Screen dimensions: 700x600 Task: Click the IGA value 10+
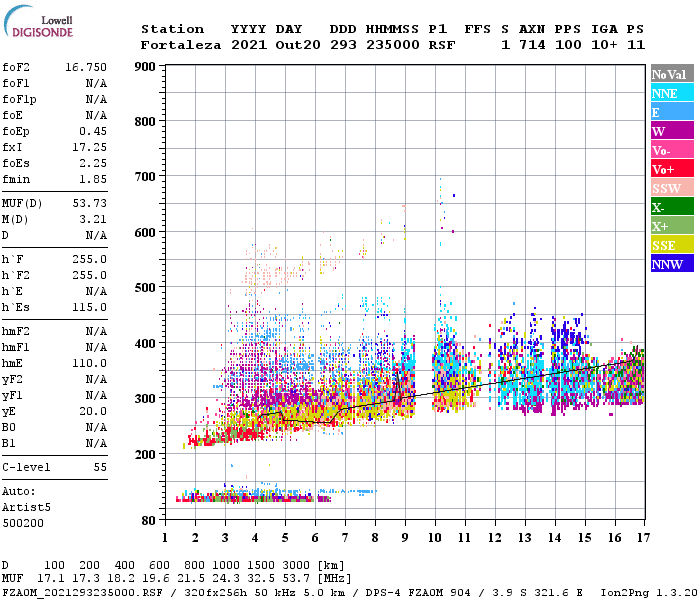pyautogui.click(x=604, y=45)
